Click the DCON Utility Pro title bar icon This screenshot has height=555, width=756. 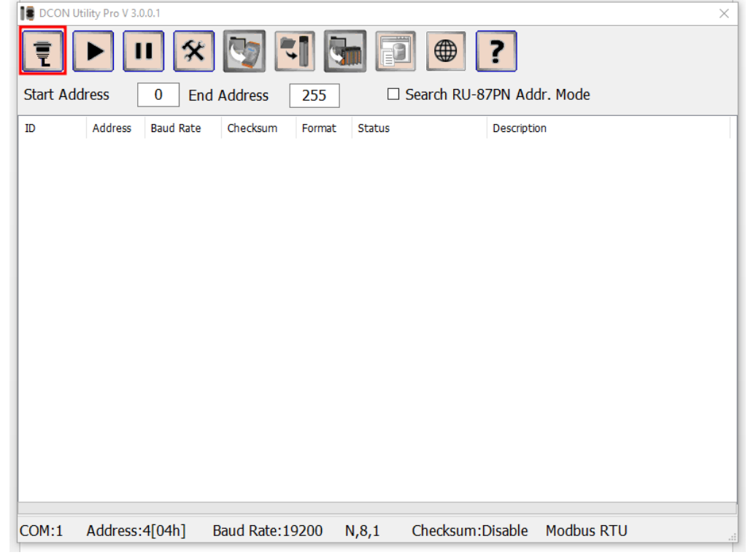point(28,13)
